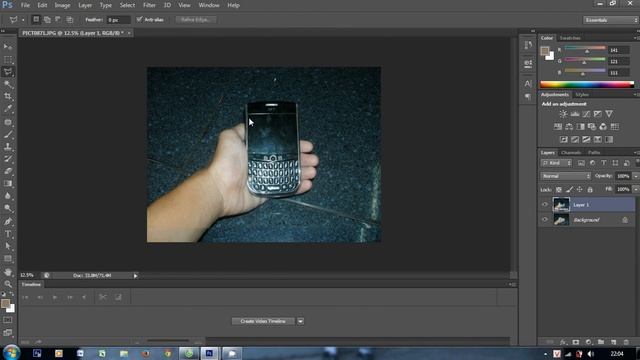The height and width of the screenshot is (360, 640).
Task: Toggle the Anti-alias checkbox
Action: coord(140,20)
